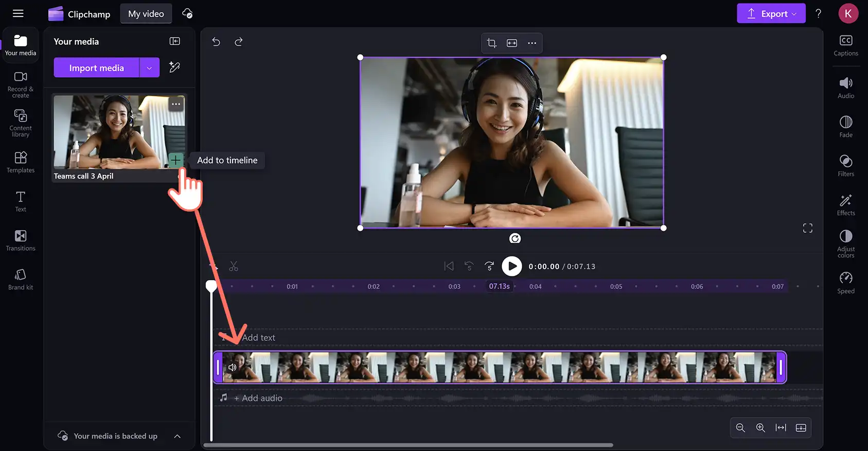
Task: Click the crop icon above the preview
Action: pyautogui.click(x=491, y=43)
